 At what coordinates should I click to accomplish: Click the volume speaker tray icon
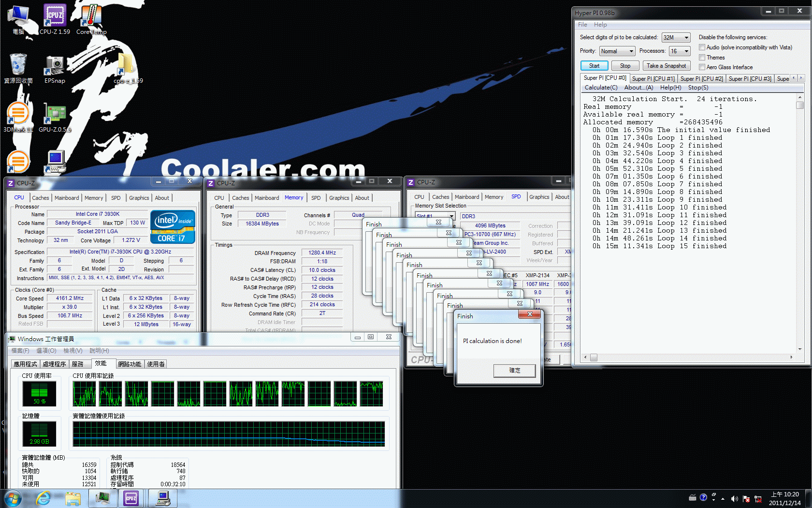click(734, 499)
